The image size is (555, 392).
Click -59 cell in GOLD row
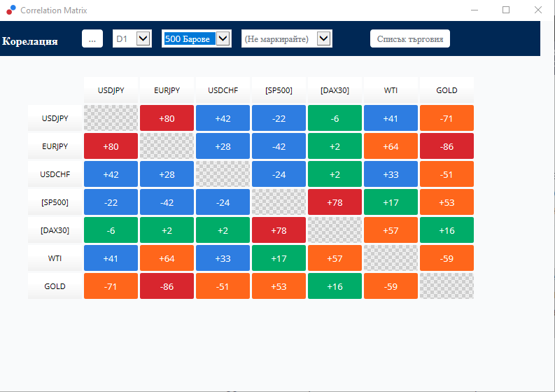click(391, 286)
